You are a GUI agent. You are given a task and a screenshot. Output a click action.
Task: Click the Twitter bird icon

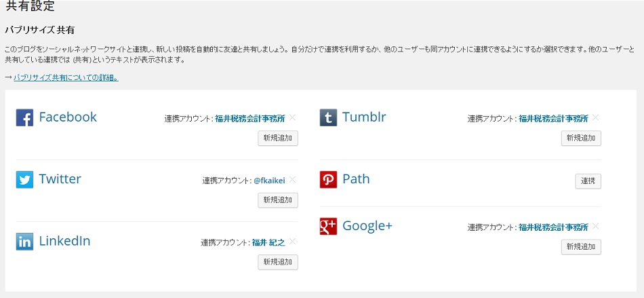(x=24, y=180)
